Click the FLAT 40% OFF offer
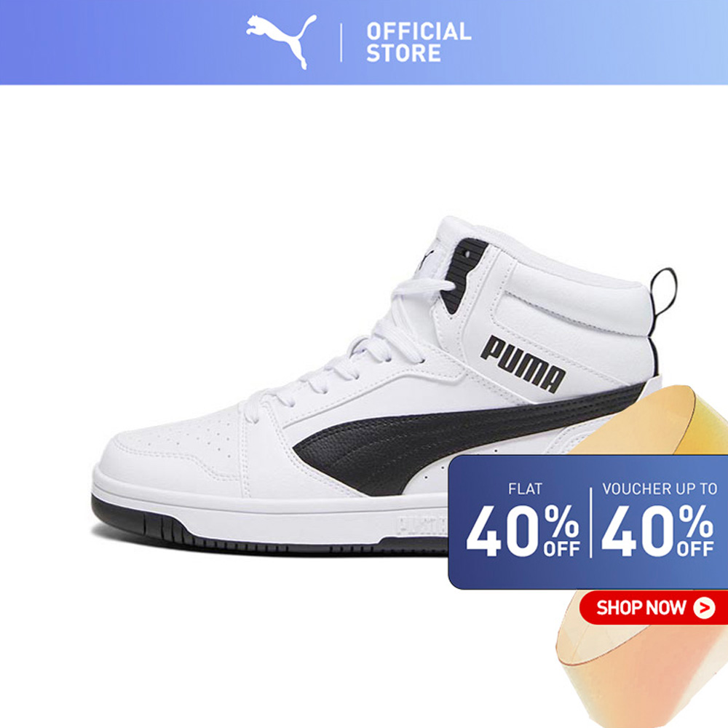The image size is (728, 728). point(523,521)
